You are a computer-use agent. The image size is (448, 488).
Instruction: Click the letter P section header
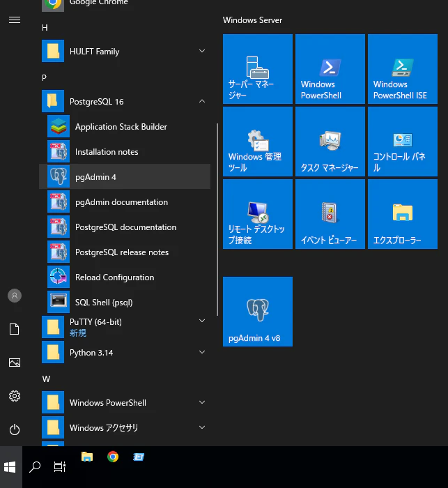[44, 78]
